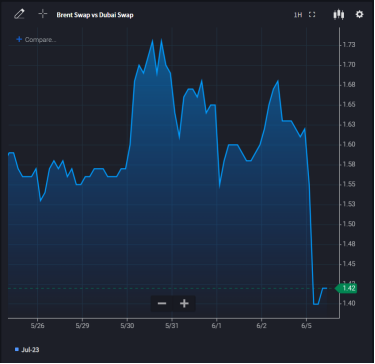
Task: Click the 1.60 price axis label
Action: coord(349,144)
